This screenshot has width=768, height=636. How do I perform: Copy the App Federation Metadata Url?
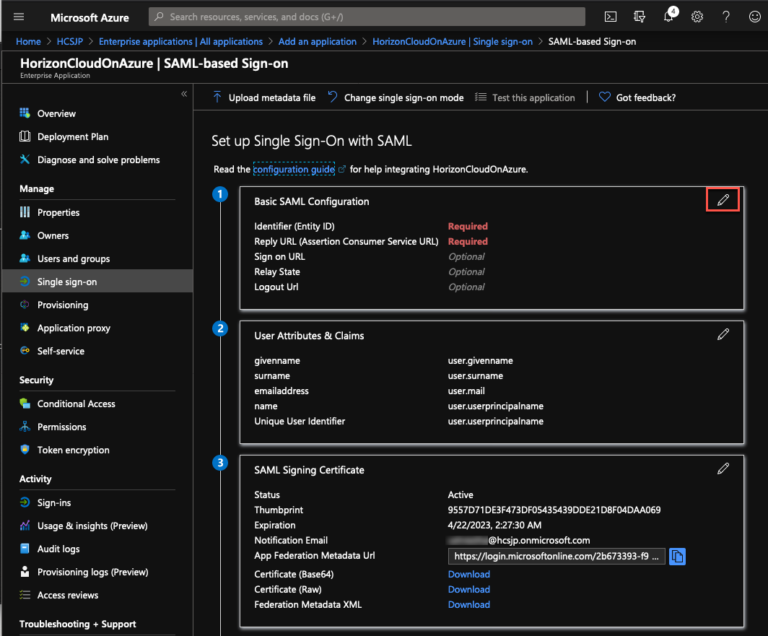tap(677, 556)
